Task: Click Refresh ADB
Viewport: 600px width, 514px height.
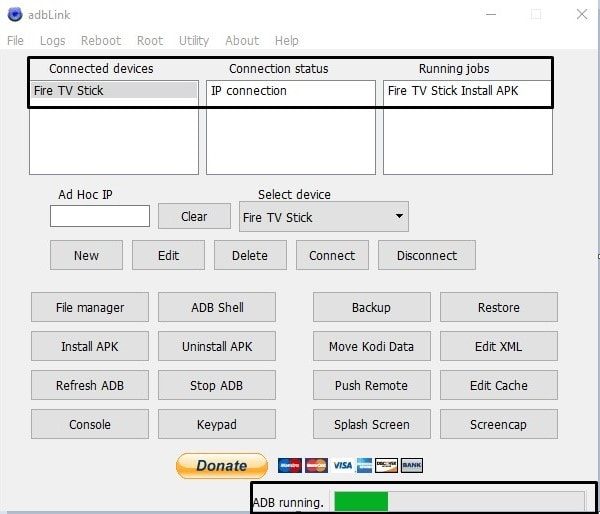Action: coord(90,385)
